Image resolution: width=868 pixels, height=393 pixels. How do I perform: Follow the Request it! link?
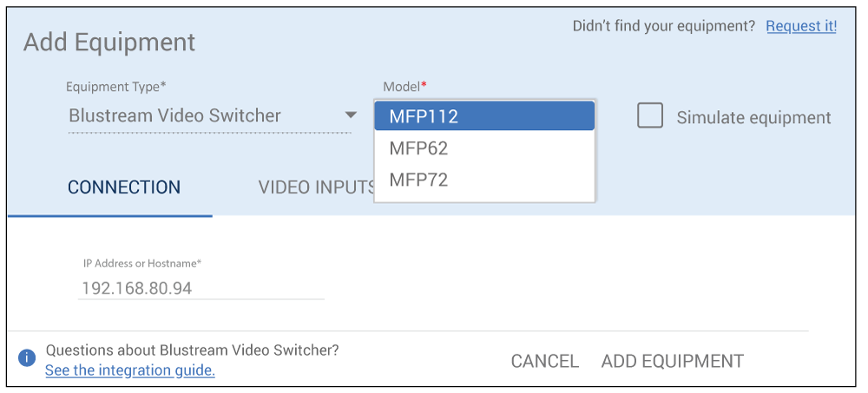pos(801,26)
